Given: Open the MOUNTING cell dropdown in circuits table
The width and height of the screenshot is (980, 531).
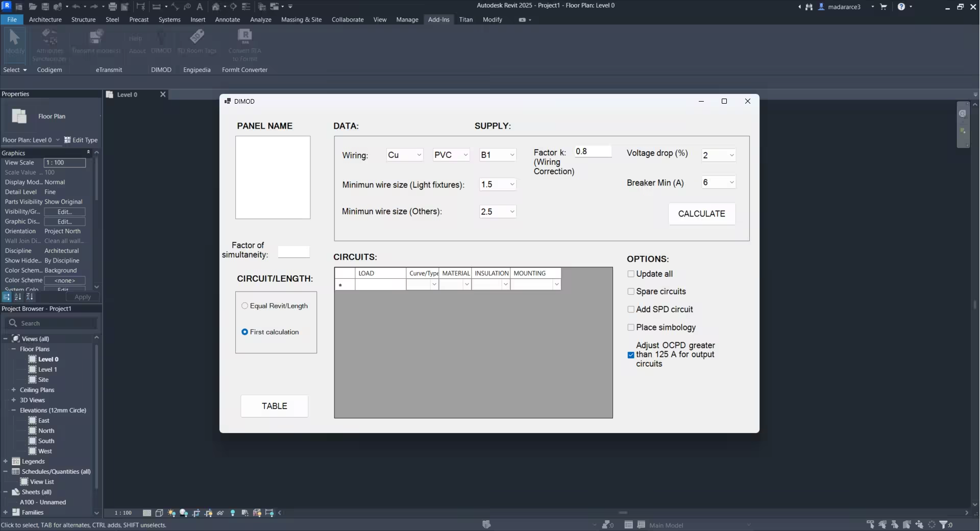Looking at the screenshot, I should click(x=556, y=284).
